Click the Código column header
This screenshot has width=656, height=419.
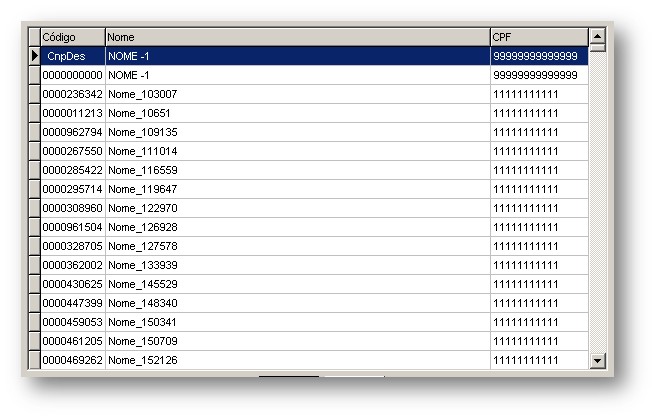pos(73,37)
